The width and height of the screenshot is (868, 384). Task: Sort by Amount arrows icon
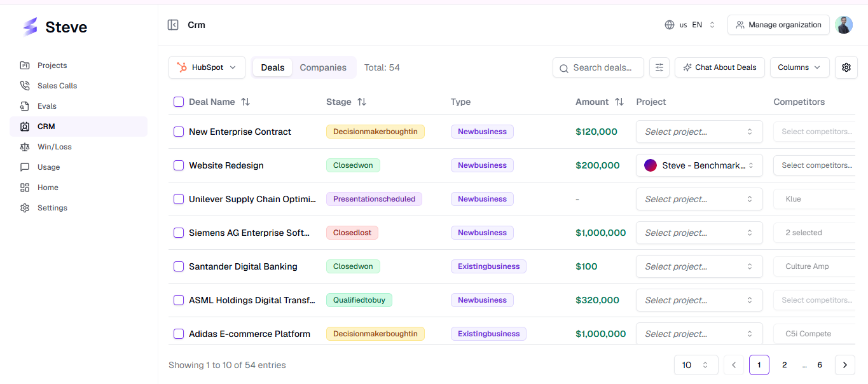point(619,102)
